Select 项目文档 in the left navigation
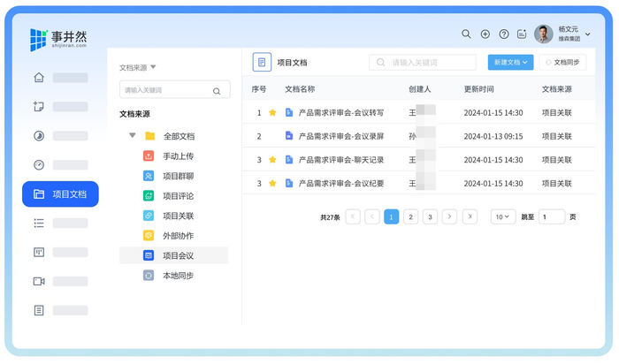Screen dimensions: 619x364 (x=60, y=194)
